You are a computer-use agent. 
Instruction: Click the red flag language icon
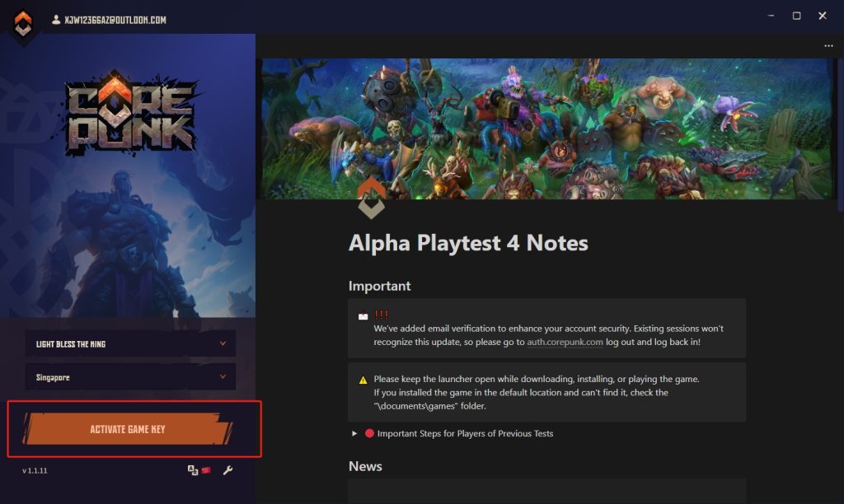tap(206, 470)
